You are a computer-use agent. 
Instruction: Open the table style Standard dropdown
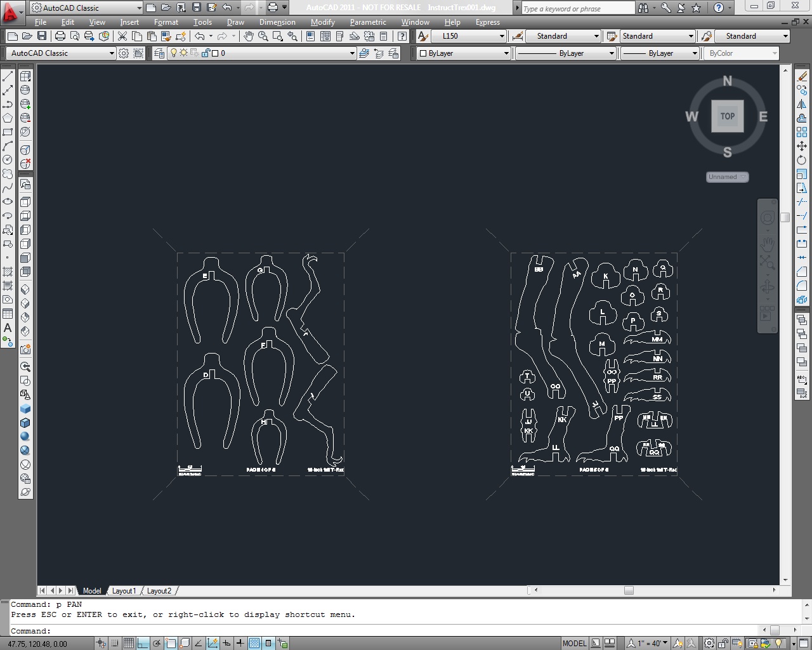click(x=658, y=36)
